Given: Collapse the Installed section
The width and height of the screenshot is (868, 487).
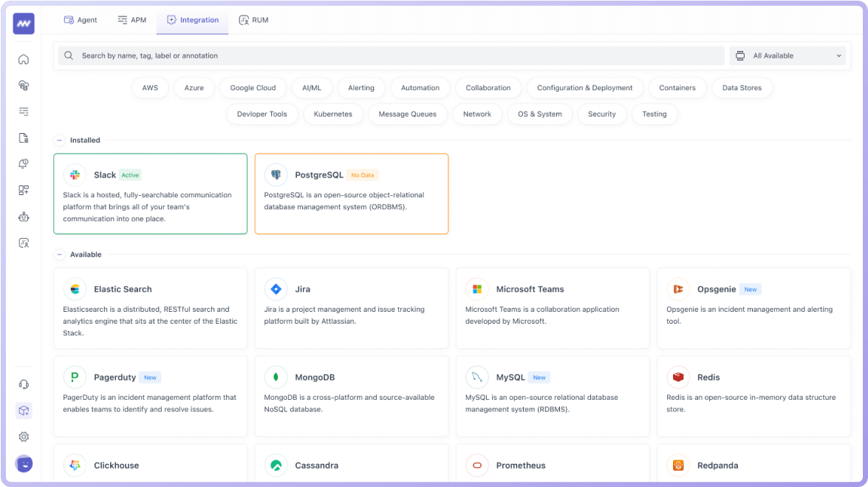Looking at the screenshot, I should tap(60, 140).
